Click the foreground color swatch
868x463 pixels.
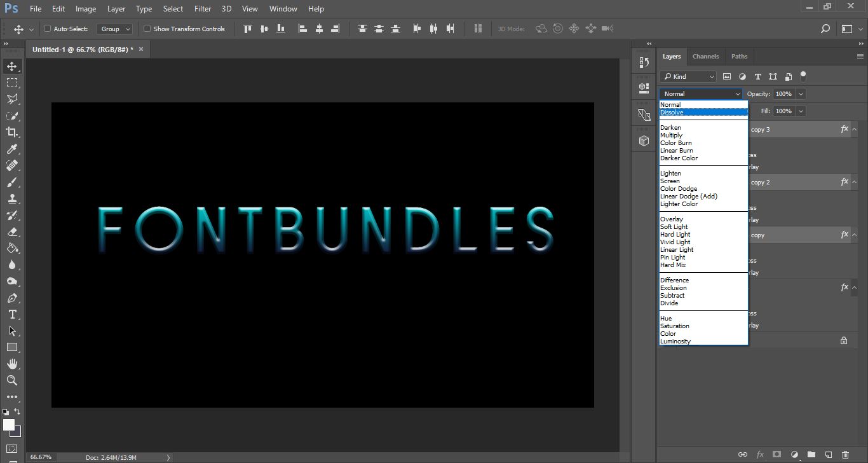9,425
